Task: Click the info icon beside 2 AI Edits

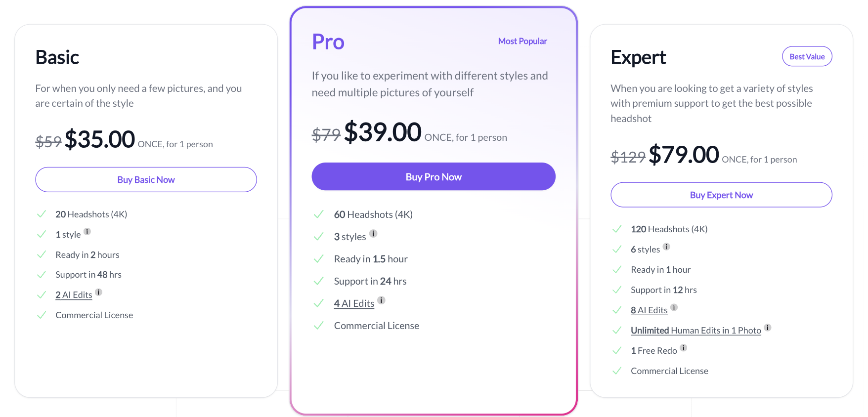Action: pyautogui.click(x=98, y=292)
